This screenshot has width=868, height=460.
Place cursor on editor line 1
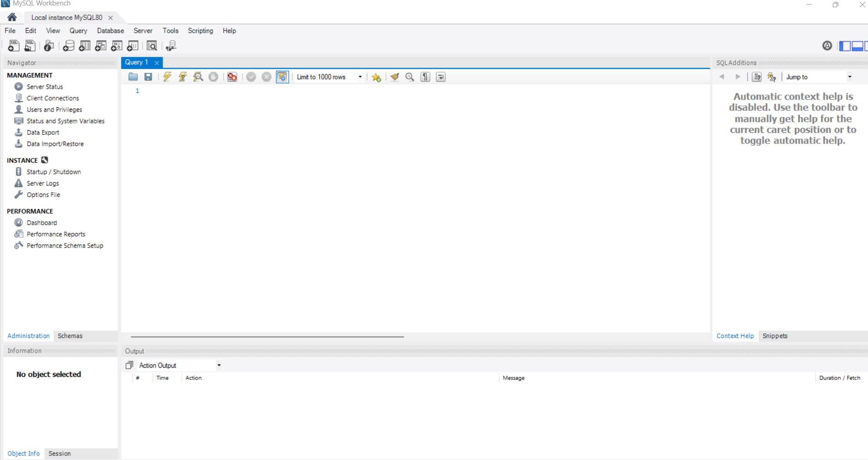coord(425,91)
